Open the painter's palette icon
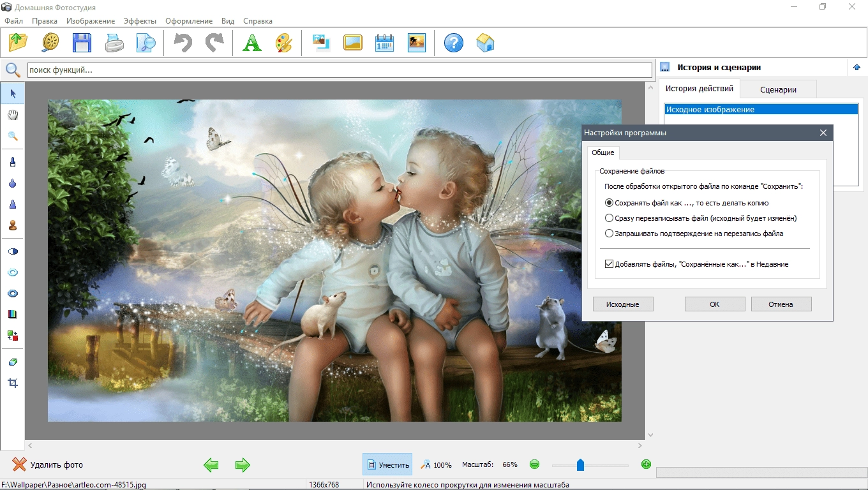 click(283, 43)
